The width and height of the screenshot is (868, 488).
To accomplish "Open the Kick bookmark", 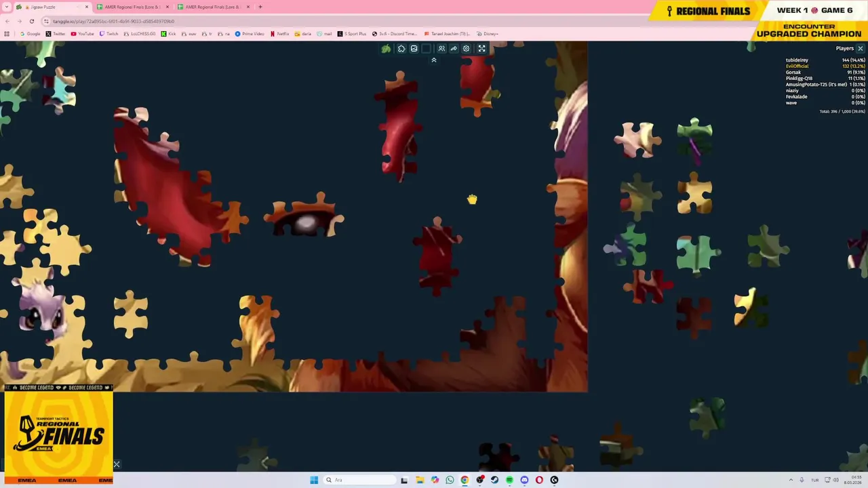I will (x=168, y=34).
